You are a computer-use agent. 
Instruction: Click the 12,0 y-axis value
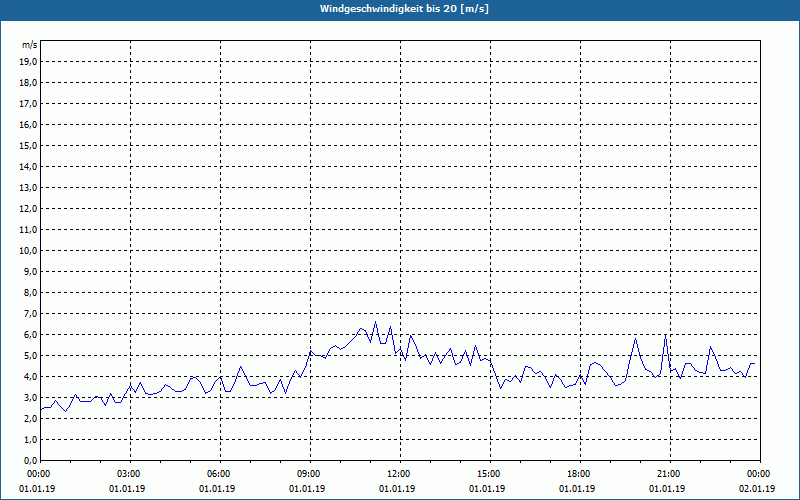[28, 209]
